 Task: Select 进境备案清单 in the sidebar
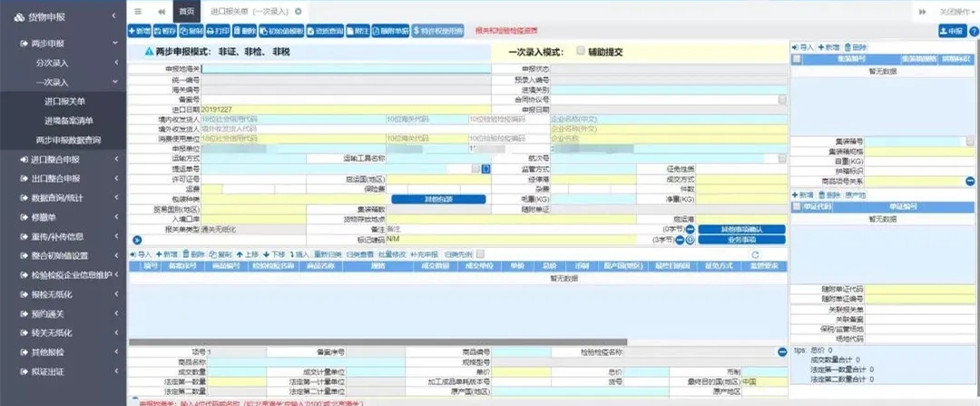(69, 120)
